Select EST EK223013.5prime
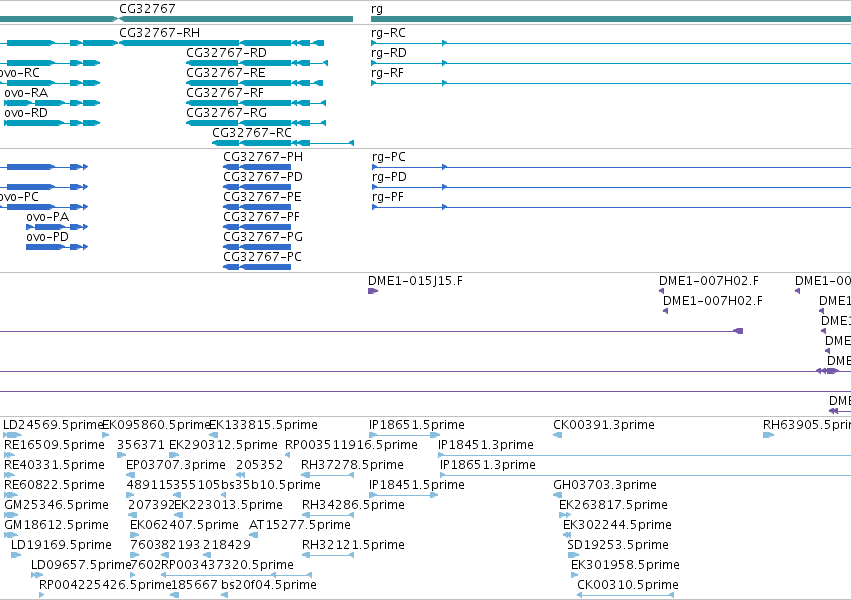This screenshot has width=851, height=600. click(178, 515)
